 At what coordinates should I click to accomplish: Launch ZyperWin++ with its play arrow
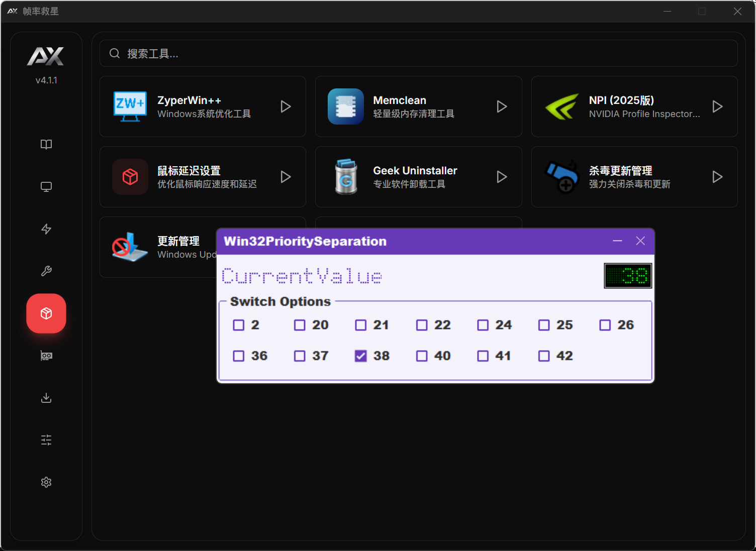tap(286, 106)
